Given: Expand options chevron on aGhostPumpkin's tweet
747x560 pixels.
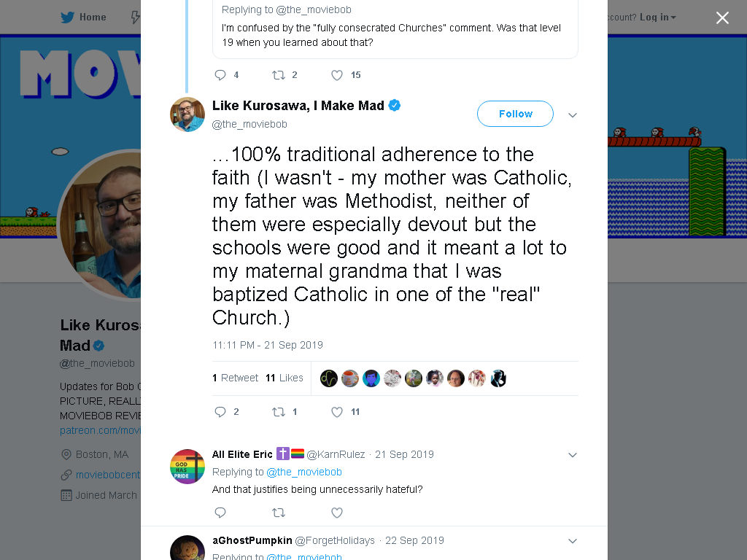Looking at the screenshot, I should [x=573, y=541].
